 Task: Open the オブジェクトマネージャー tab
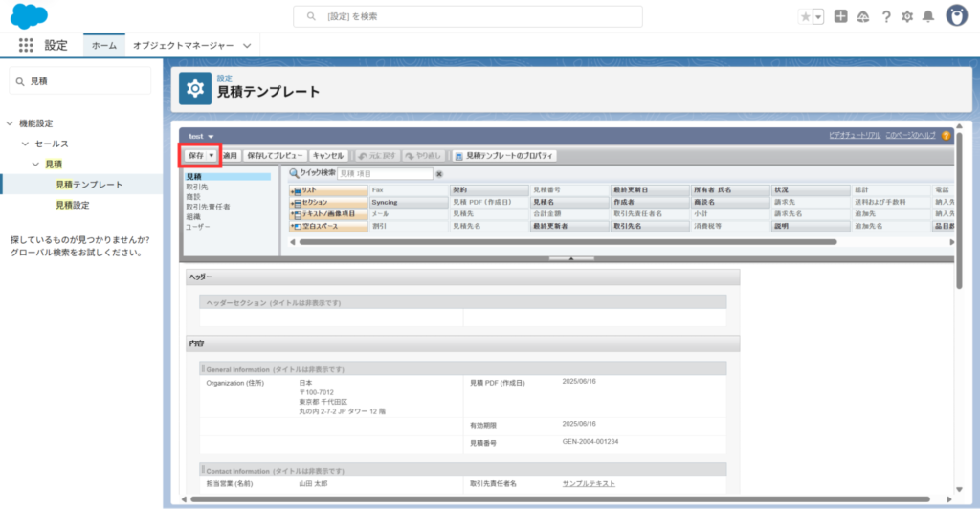tap(183, 45)
